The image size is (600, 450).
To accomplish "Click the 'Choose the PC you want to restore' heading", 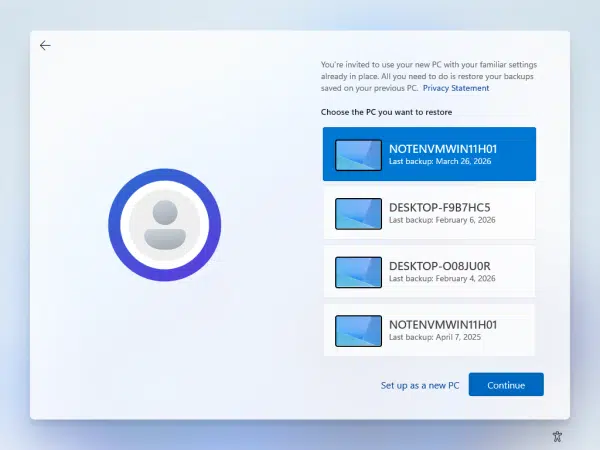I will pos(386,112).
